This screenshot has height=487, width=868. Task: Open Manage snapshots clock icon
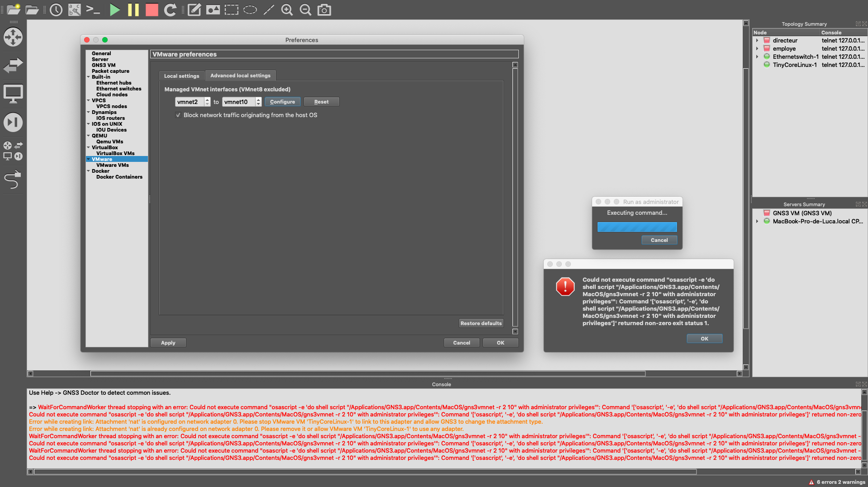point(56,9)
